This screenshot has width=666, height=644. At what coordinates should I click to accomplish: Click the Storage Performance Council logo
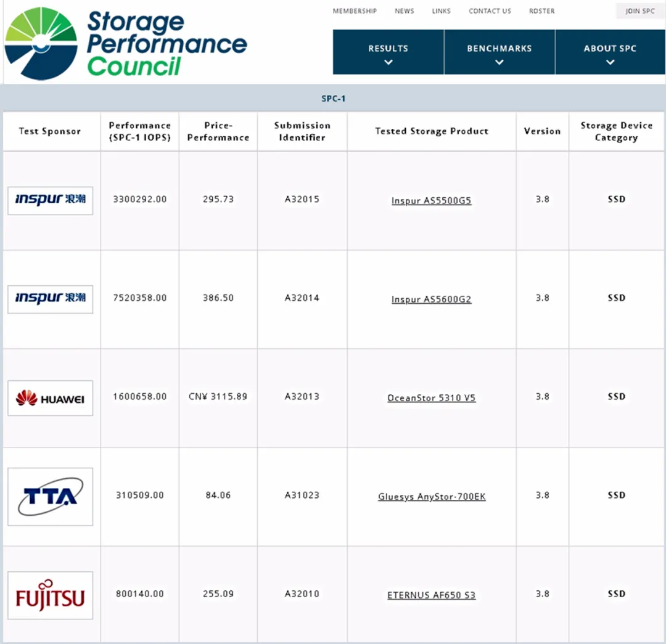point(126,43)
